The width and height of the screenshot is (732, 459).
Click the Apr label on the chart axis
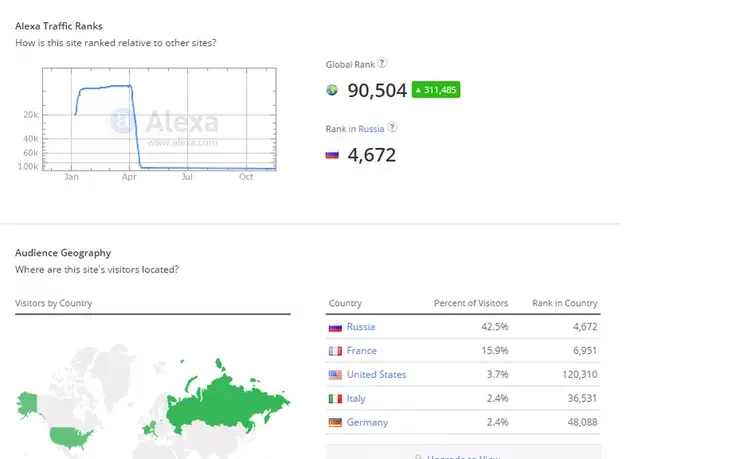pos(129,177)
